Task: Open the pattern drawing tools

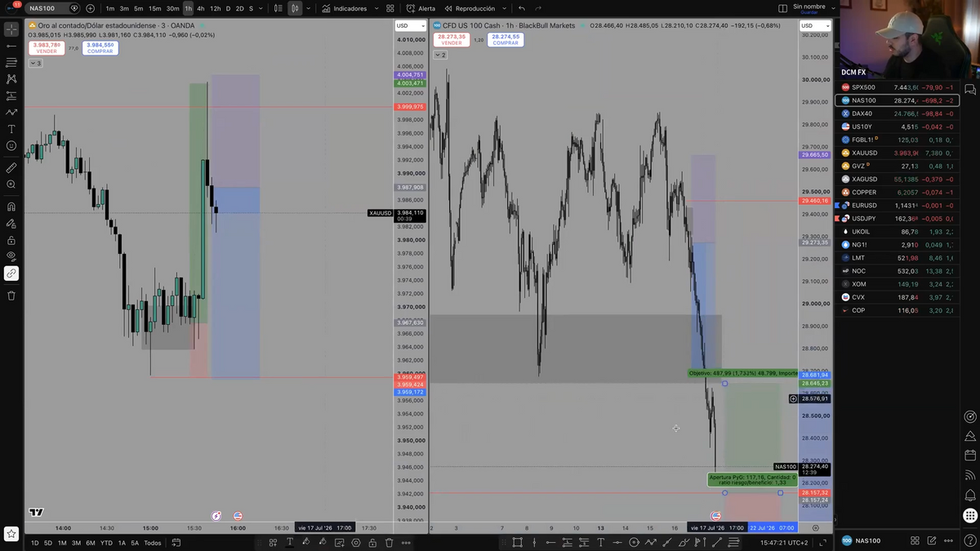Action: (11, 79)
